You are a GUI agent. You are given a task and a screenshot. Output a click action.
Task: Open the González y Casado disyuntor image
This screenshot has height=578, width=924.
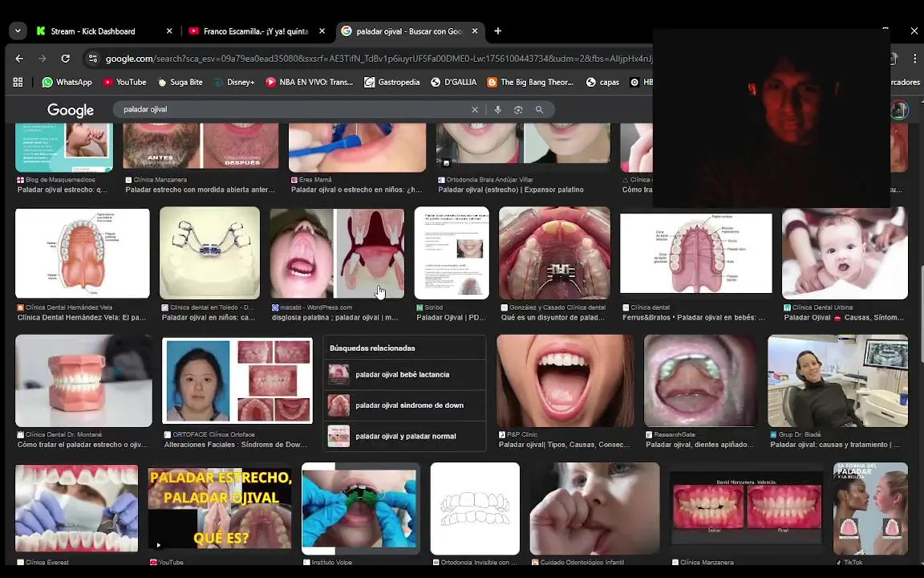click(554, 252)
